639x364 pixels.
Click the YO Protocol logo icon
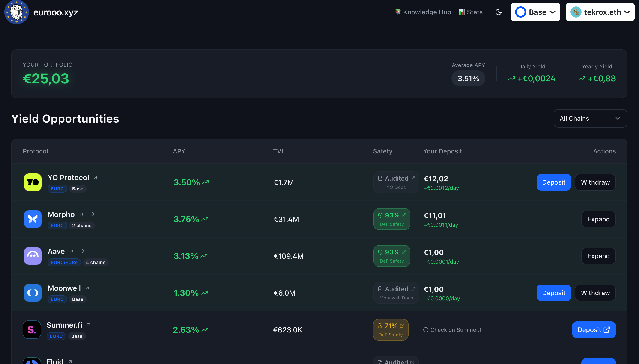coord(32,182)
